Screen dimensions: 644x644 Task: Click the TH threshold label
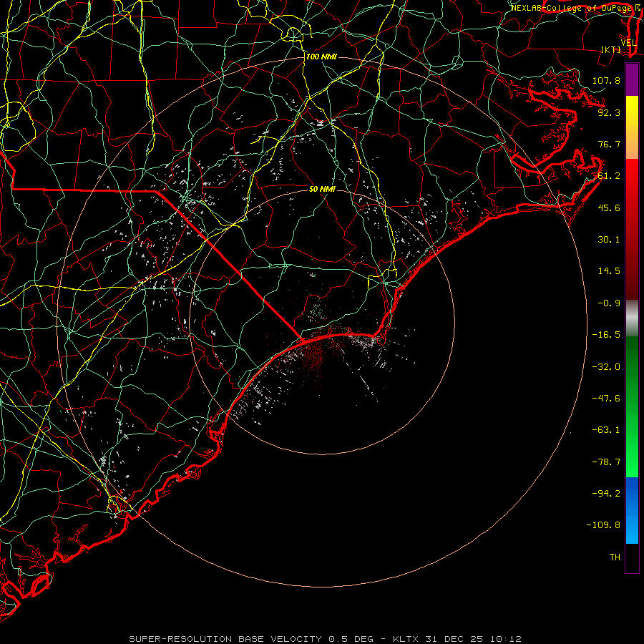(615, 557)
